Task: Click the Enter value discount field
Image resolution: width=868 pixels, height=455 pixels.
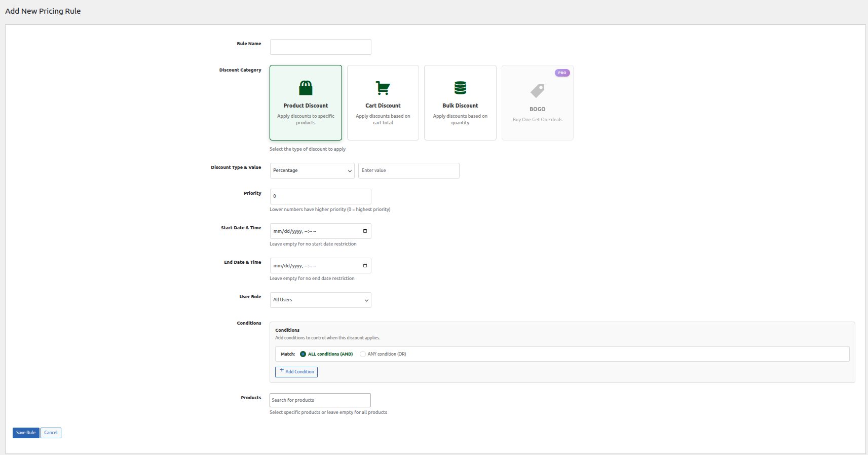Action: pos(408,170)
